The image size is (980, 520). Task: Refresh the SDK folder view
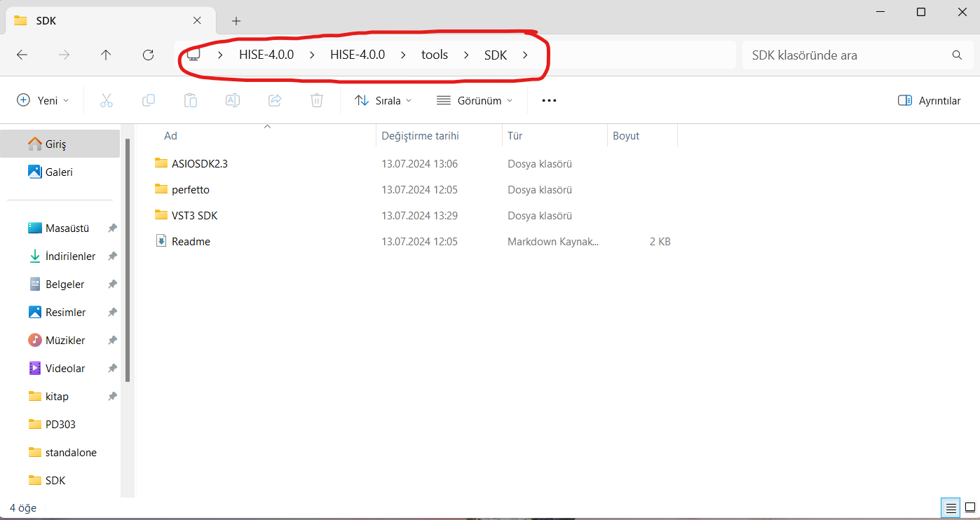coord(148,55)
